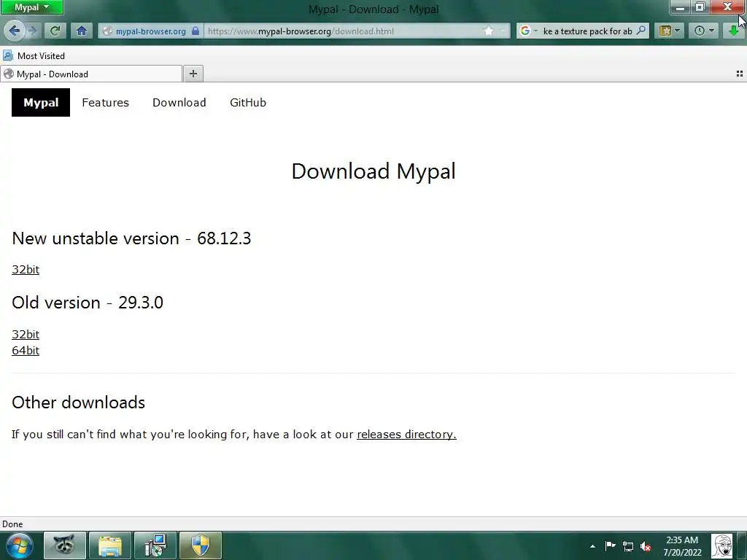Open the bookmarks menu toolbar button
The image size is (747, 560).
669,31
